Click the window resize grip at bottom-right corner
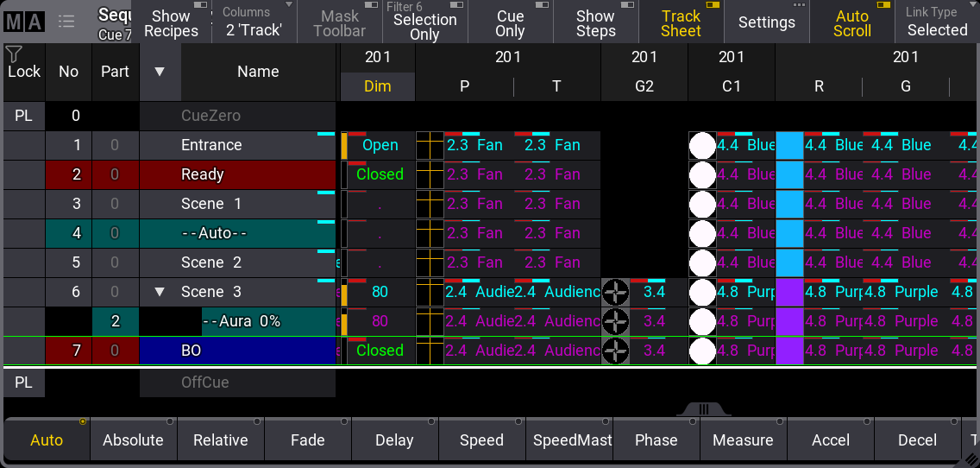This screenshot has width=980, height=468. pyautogui.click(x=971, y=459)
